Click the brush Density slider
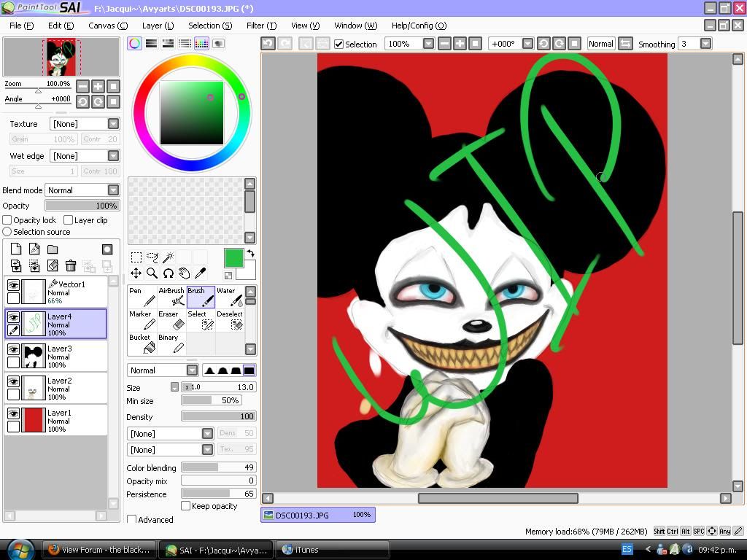Image resolution: width=747 pixels, height=560 pixels. [219, 416]
